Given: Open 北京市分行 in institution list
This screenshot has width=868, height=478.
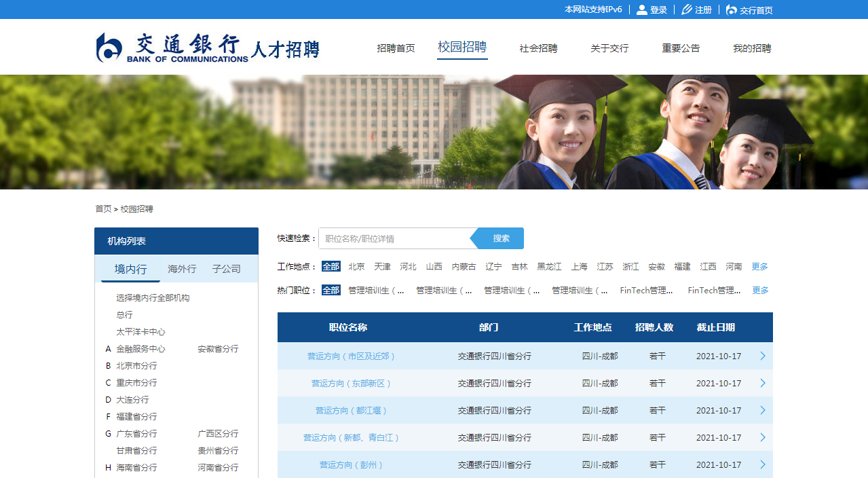Looking at the screenshot, I should (136, 366).
